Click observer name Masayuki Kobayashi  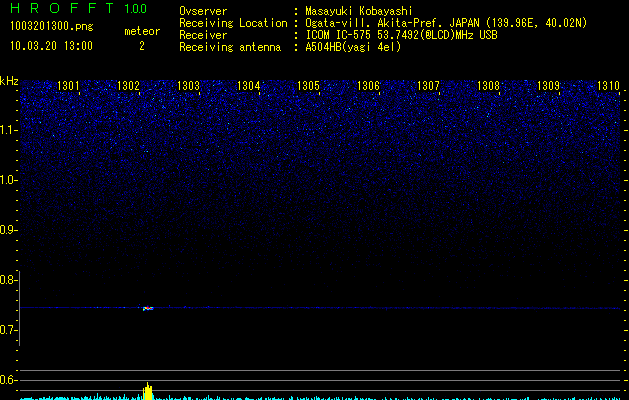click(359, 11)
